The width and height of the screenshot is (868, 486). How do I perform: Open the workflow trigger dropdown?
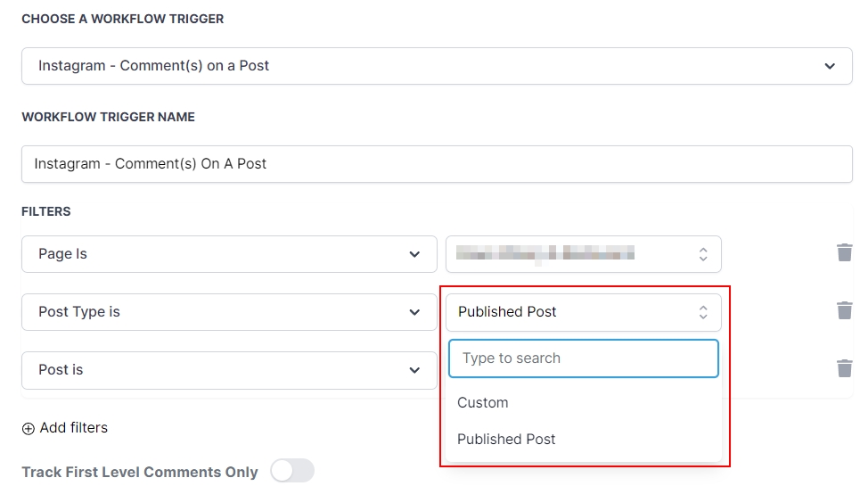[x=437, y=66]
